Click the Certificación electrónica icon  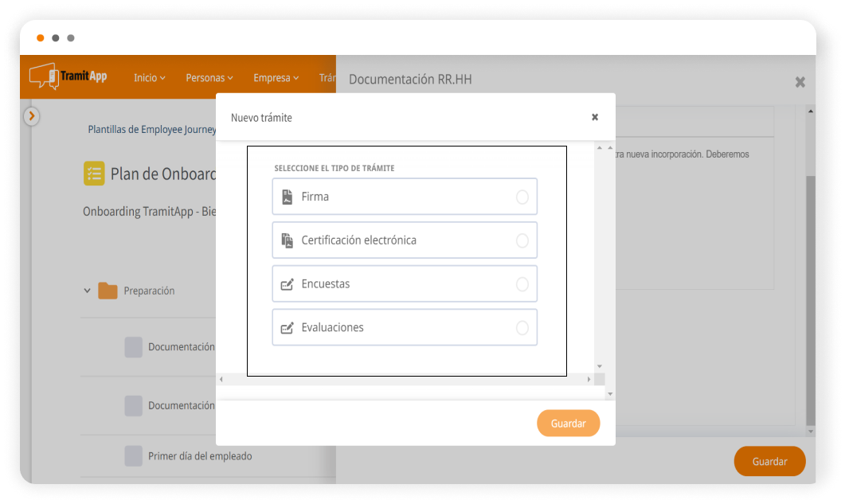288,240
